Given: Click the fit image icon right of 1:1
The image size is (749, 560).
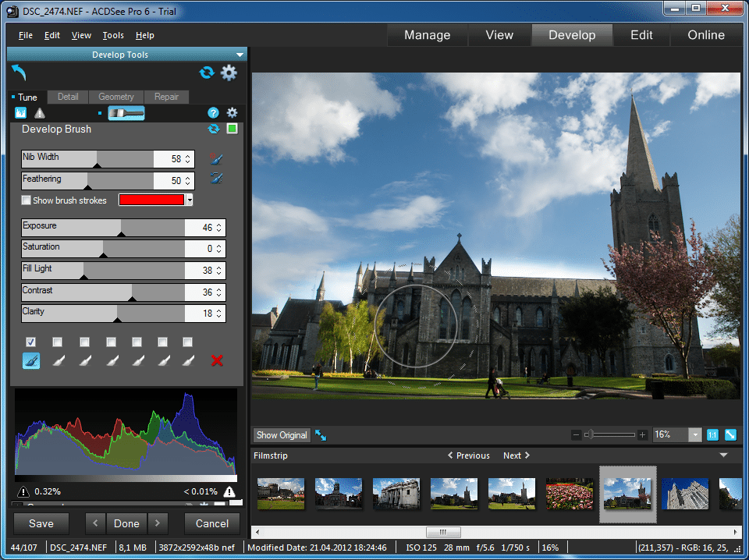Looking at the screenshot, I should (x=730, y=435).
